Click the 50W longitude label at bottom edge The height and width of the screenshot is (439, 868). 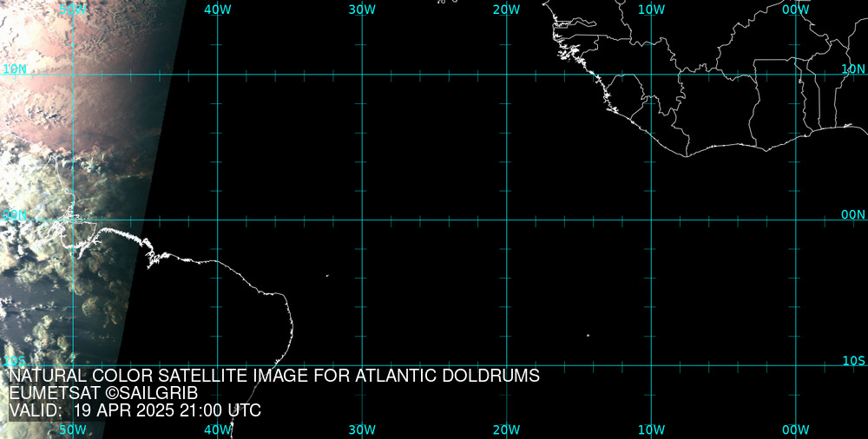coord(73,429)
